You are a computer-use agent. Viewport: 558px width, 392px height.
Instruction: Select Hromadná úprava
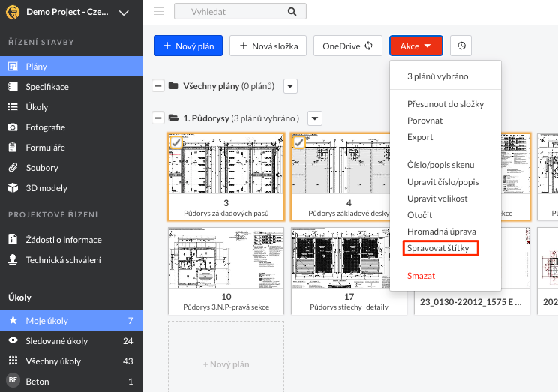click(x=441, y=232)
